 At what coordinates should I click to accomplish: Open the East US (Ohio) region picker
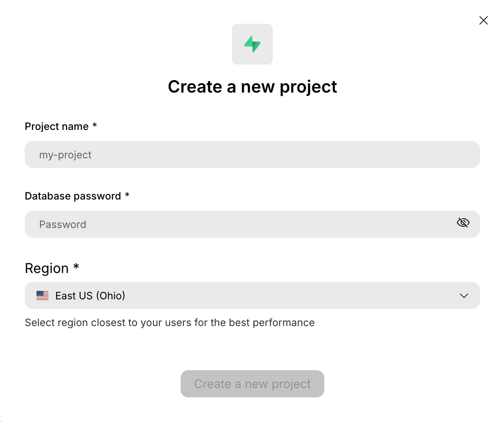pyautogui.click(x=252, y=295)
